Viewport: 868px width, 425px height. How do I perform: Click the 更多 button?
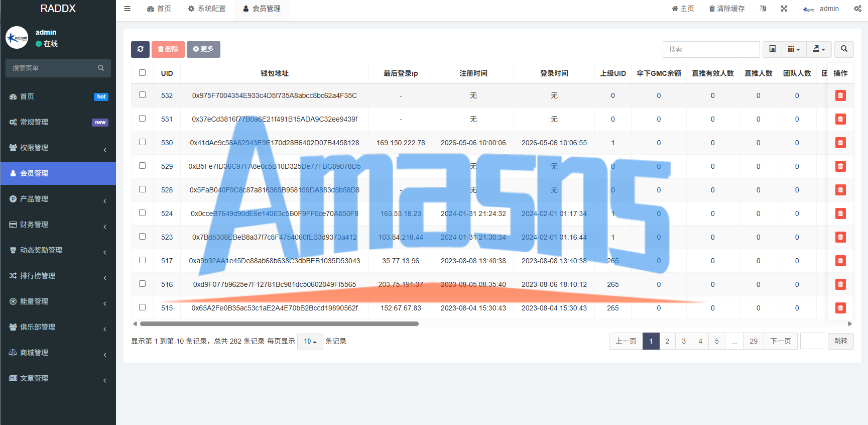coord(203,49)
